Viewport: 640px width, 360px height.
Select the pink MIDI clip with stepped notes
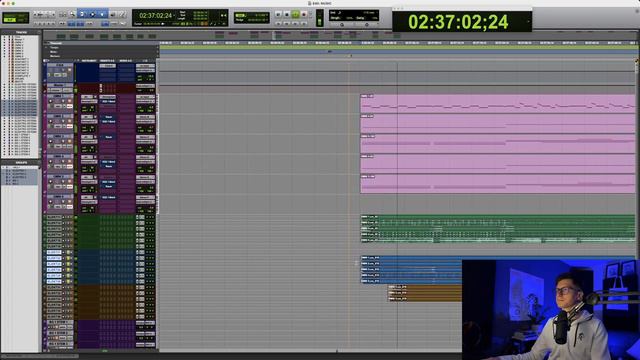[498, 104]
